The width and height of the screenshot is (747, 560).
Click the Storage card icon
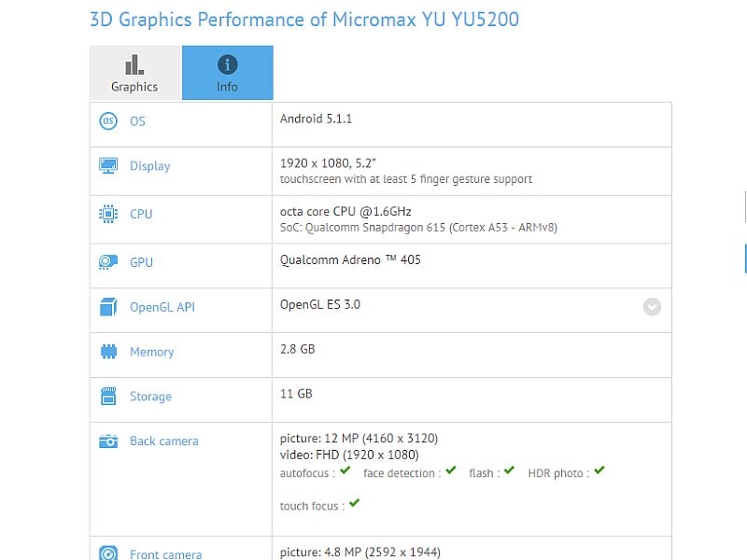(108, 396)
